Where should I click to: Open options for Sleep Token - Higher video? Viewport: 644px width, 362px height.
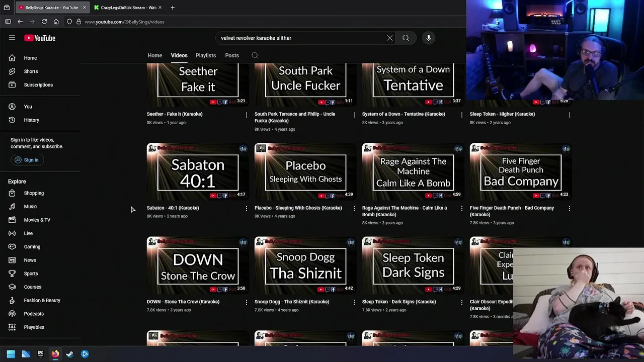(569, 115)
